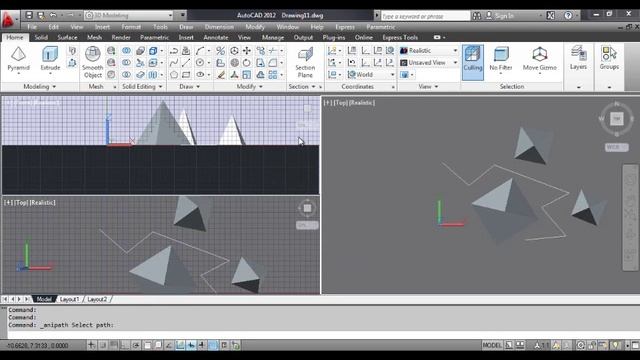Open Help with the question mark icon
This screenshot has height=360, width=640.
coord(568,16)
